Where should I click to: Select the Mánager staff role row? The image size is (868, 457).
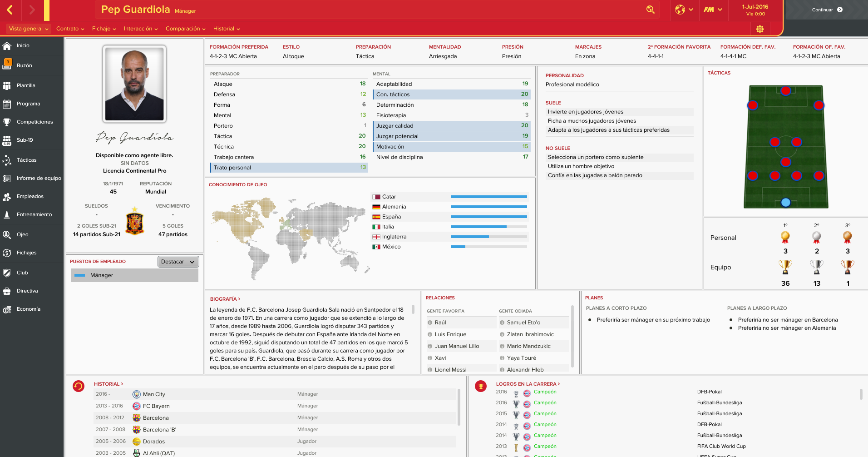pos(134,275)
